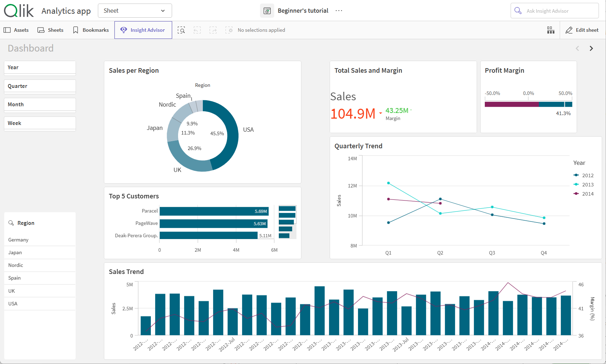Open smart search with the magnifier icon
The width and height of the screenshot is (606, 364).
coord(181,30)
